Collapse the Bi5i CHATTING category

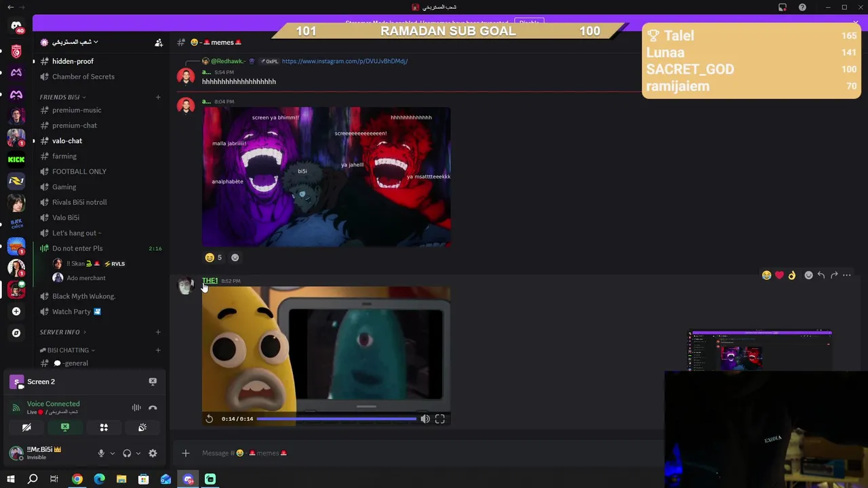[x=67, y=350]
